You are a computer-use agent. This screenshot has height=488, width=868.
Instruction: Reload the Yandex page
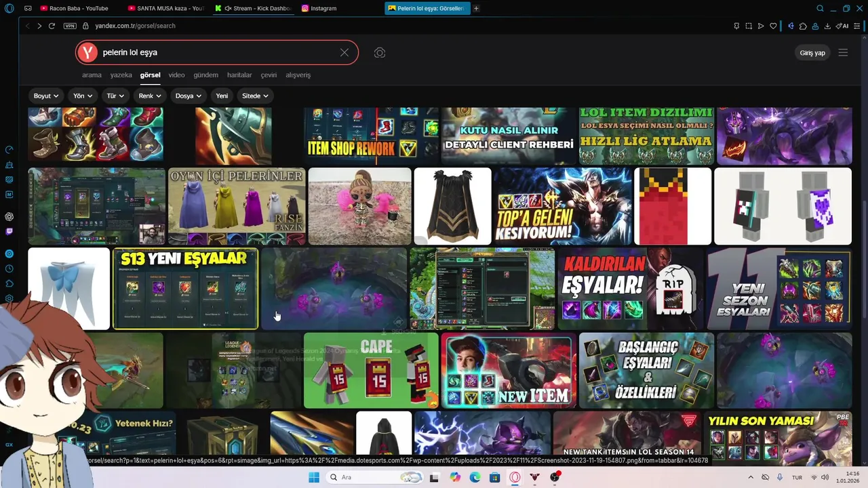click(x=52, y=26)
